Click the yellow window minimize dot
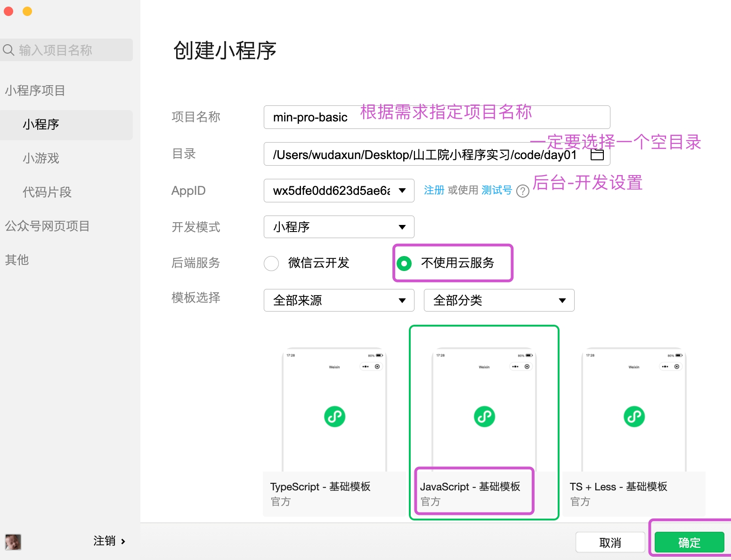This screenshot has width=731, height=560. click(x=27, y=11)
